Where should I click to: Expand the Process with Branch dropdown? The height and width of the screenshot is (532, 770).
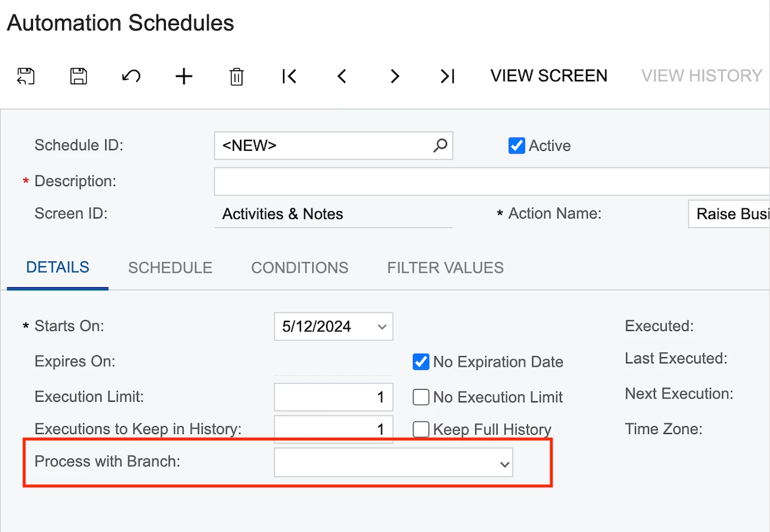tap(505, 465)
